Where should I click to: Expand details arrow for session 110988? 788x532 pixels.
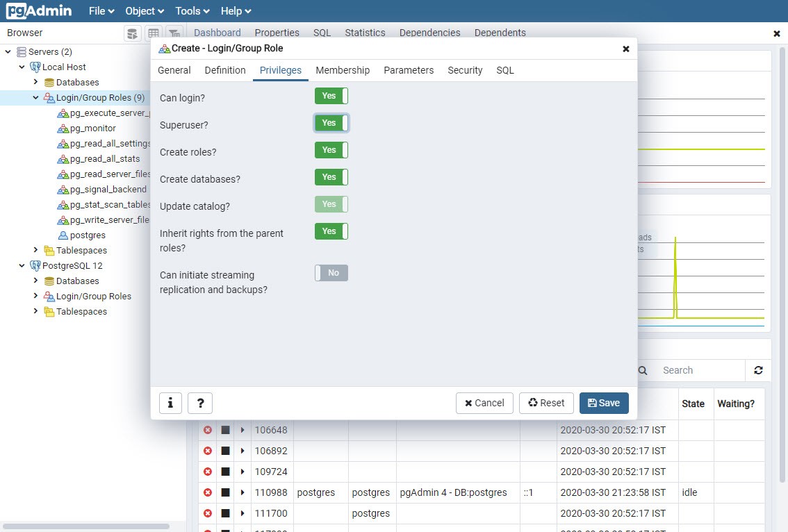pos(243,492)
